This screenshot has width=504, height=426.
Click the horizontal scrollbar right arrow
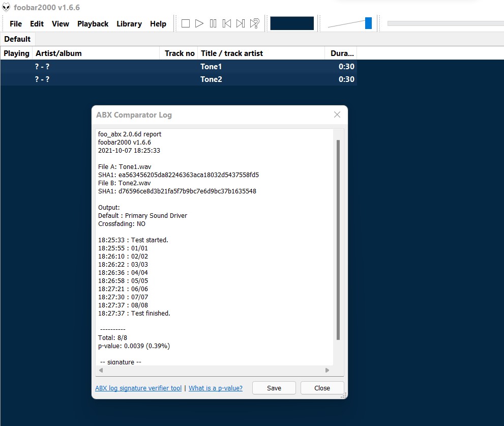(x=327, y=370)
